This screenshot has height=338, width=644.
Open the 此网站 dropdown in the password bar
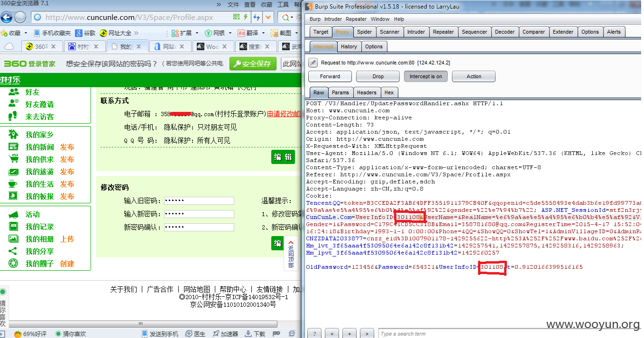coord(291,64)
